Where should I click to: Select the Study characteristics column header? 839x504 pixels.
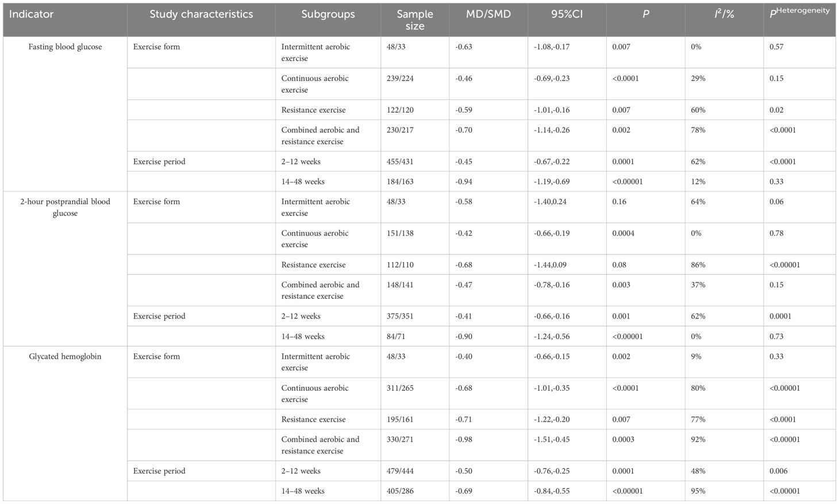coord(201,14)
